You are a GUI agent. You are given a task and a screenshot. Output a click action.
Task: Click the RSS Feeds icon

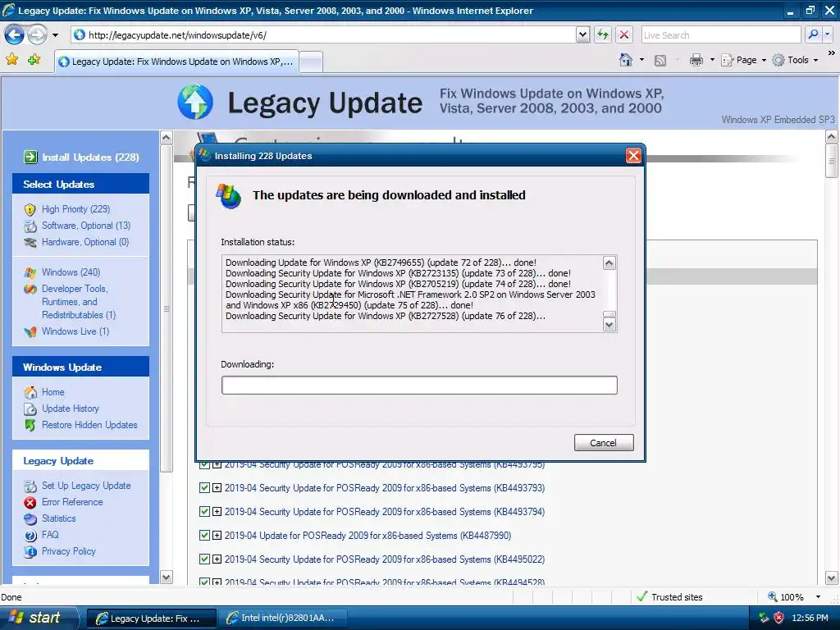click(660, 61)
